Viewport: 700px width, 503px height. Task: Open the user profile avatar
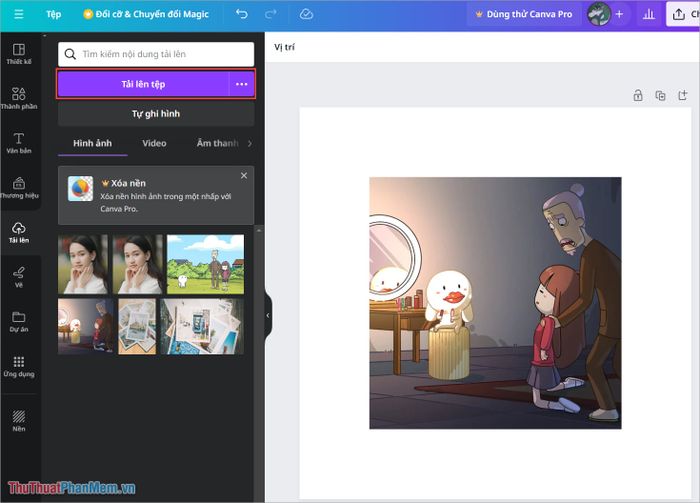click(x=599, y=14)
